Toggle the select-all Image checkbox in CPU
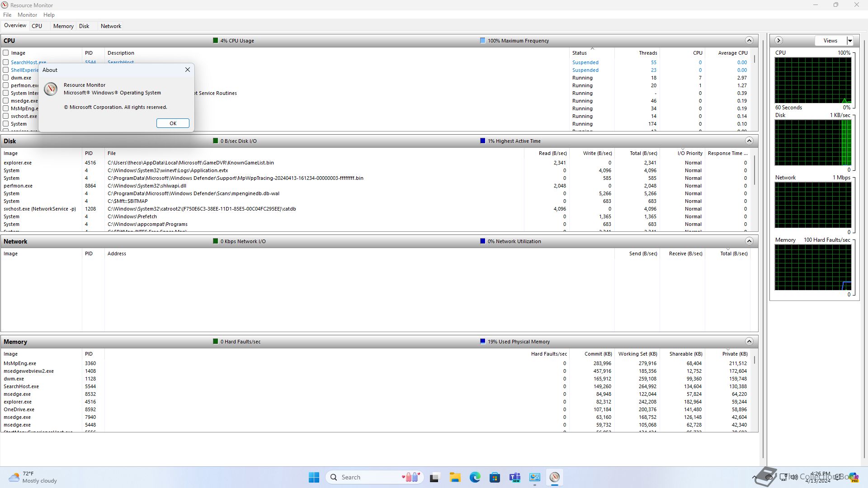This screenshot has width=868, height=488. [x=6, y=53]
